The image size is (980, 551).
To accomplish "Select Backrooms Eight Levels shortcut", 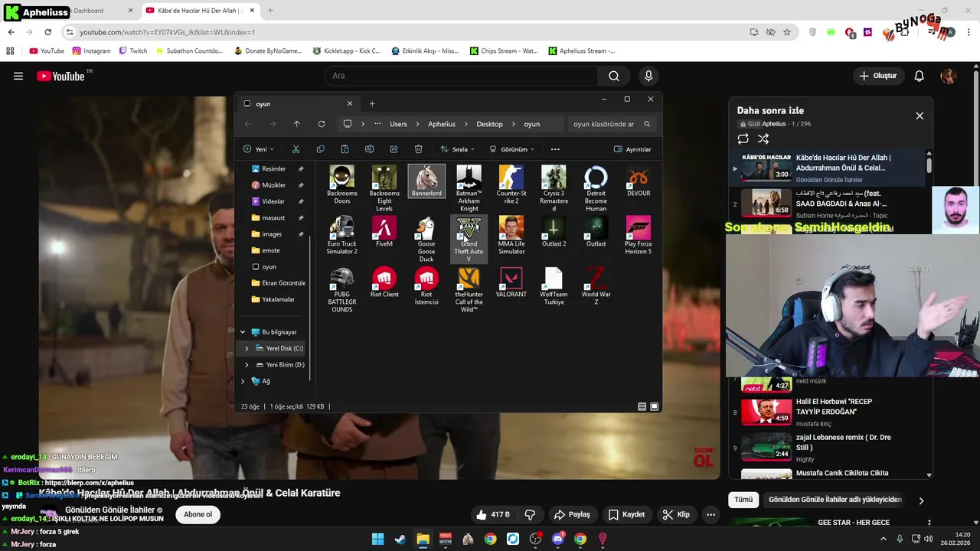I will point(384,188).
